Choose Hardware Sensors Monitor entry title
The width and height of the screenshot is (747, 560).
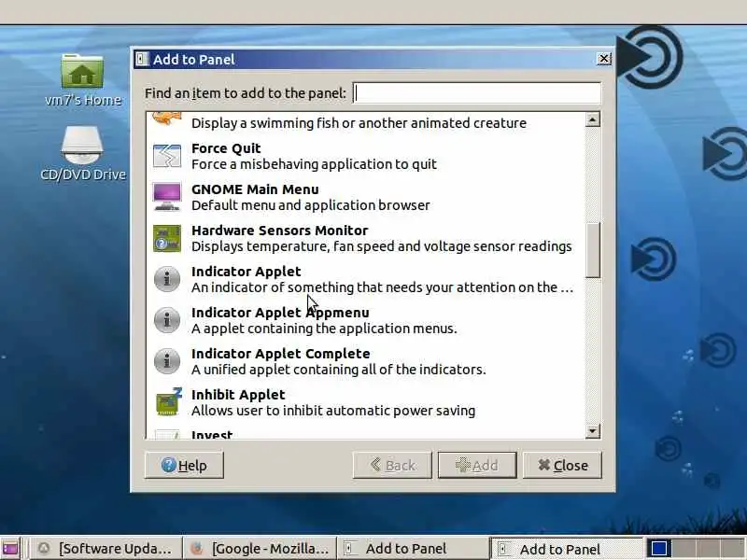[279, 231]
